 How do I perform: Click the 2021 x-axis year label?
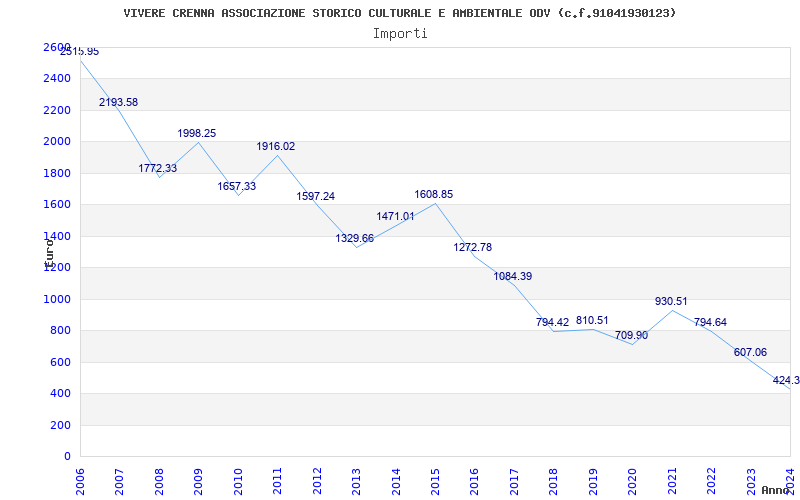[x=671, y=479]
